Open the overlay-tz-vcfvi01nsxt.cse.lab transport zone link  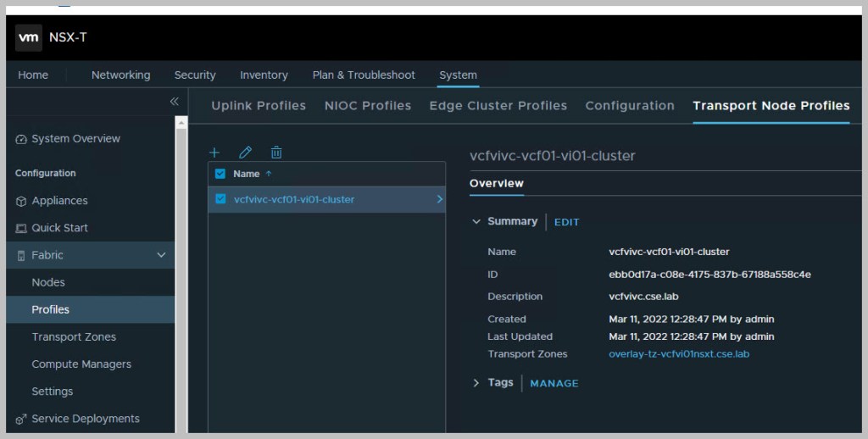(678, 354)
